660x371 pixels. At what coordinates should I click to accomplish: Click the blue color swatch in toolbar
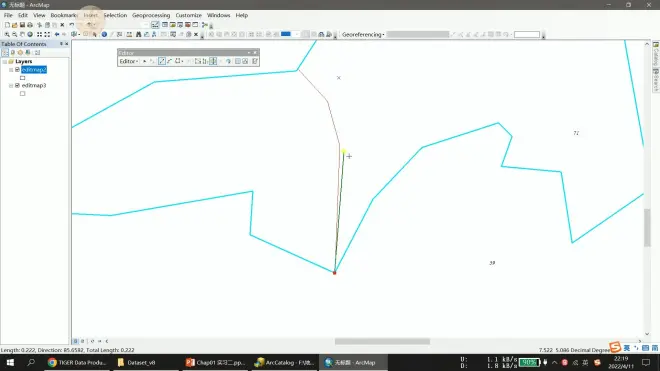pos(286,34)
